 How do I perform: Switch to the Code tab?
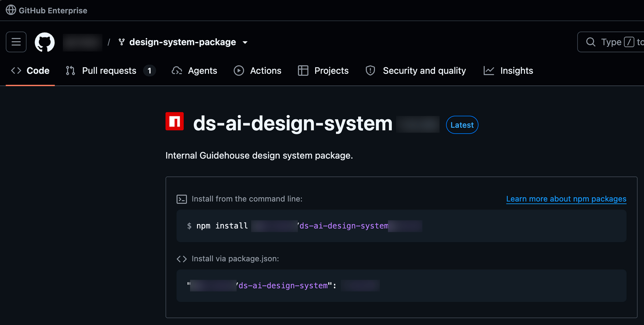[x=30, y=71]
